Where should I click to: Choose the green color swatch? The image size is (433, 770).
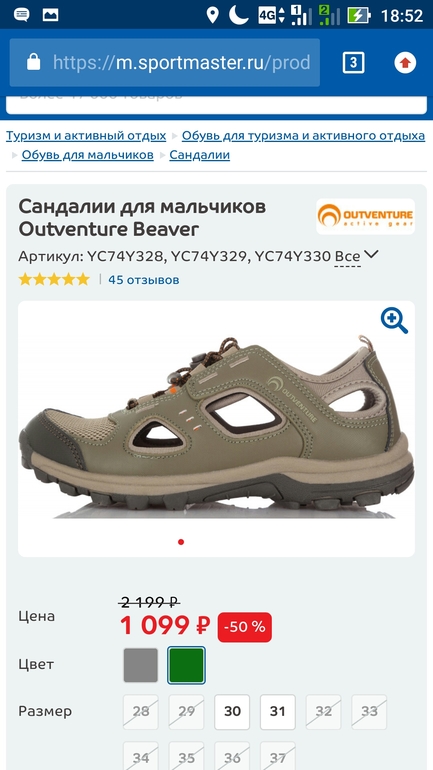pos(186,665)
